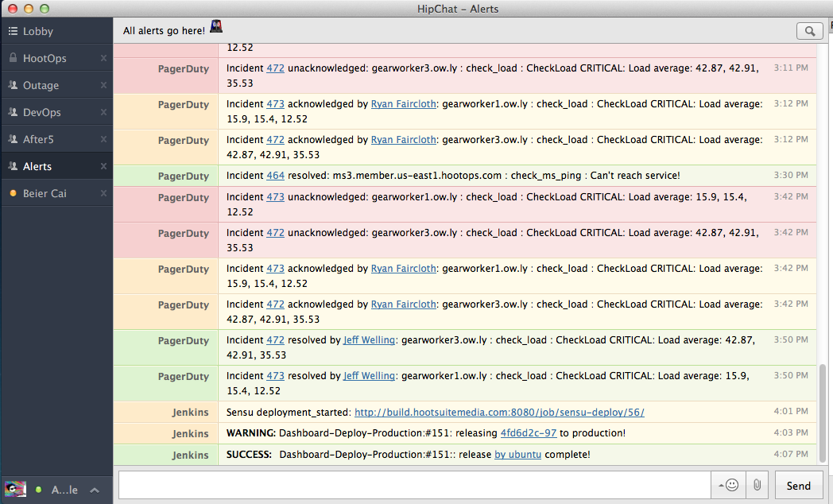The image size is (833, 504).
Task: Click the chat vertical scrollbar thumb
Action: click(x=823, y=413)
